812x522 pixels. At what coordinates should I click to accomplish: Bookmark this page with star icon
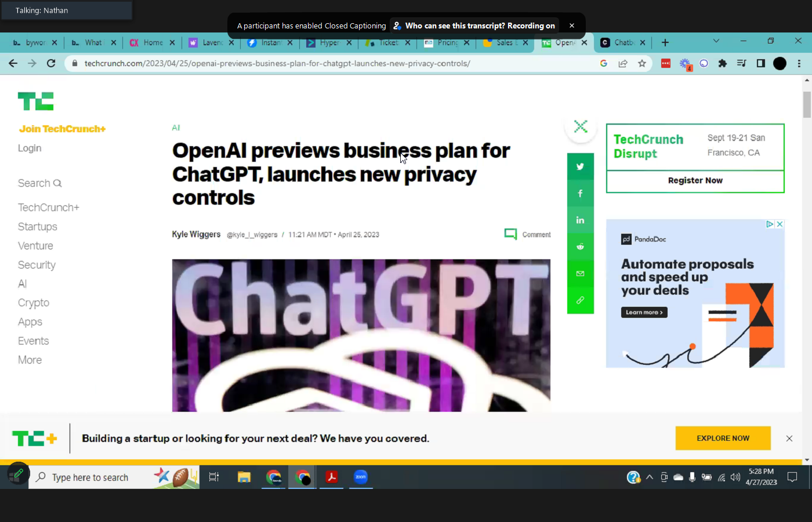point(642,64)
